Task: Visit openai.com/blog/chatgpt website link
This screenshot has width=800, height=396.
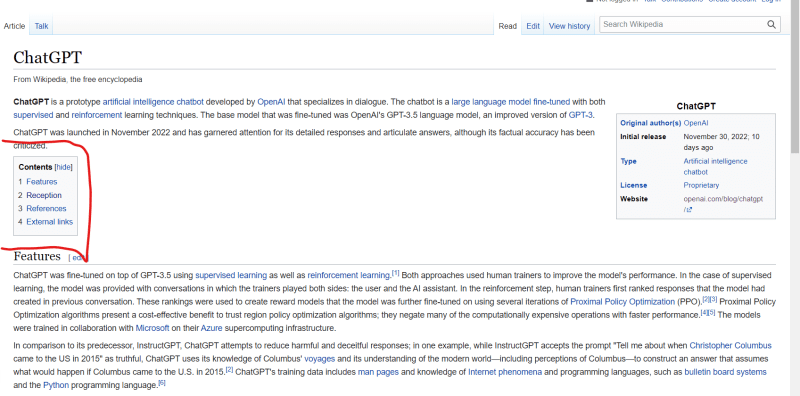Action: 723,199
